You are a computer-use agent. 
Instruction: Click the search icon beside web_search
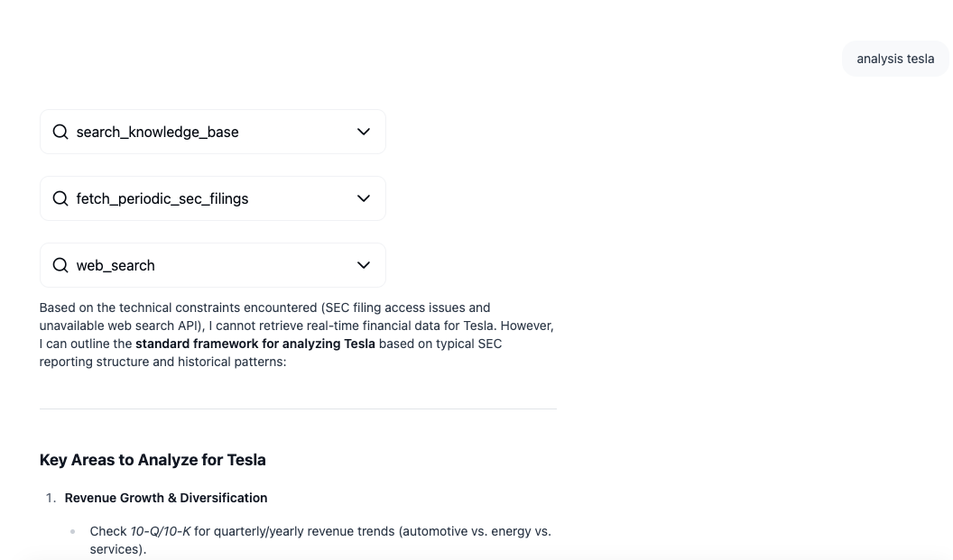[x=60, y=265]
